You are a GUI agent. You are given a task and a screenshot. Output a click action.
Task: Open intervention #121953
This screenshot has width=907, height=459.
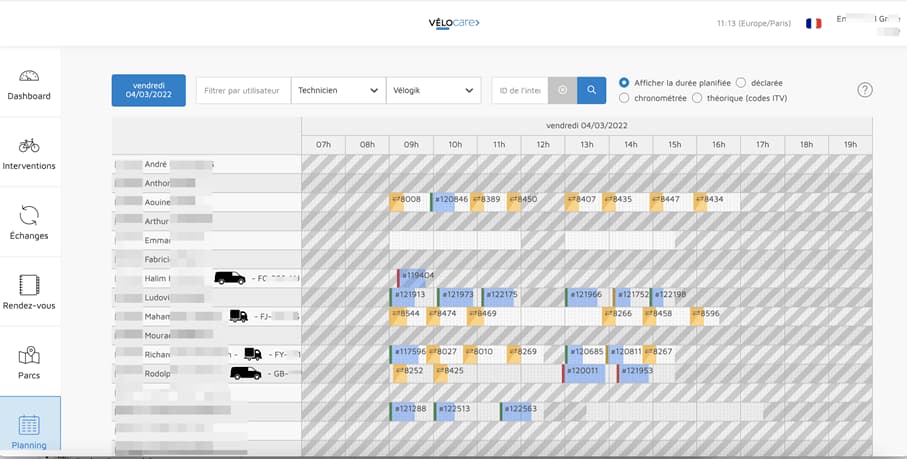(x=635, y=373)
